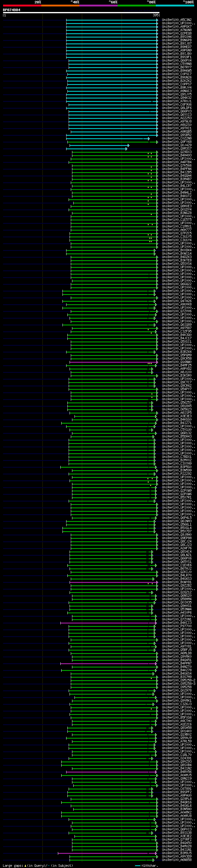
Task: Select hit label UniRef100_O81845
Action: coord(177,406)
